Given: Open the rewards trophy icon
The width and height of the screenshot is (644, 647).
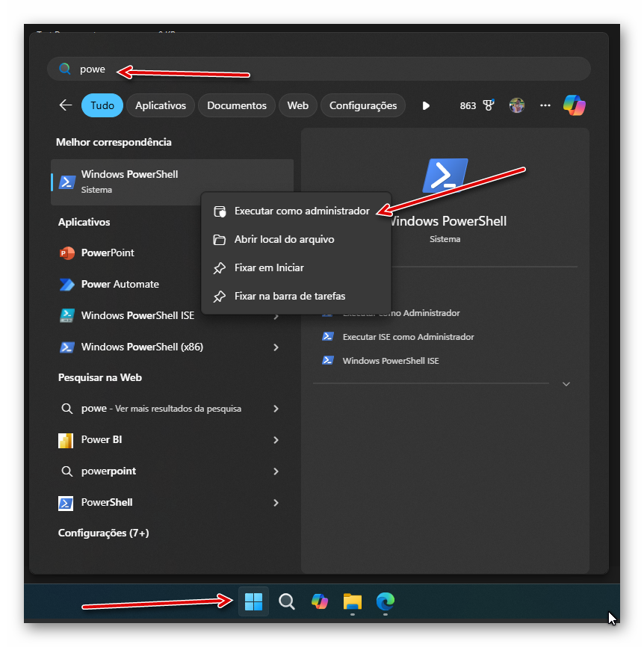Looking at the screenshot, I should pyautogui.click(x=489, y=105).
